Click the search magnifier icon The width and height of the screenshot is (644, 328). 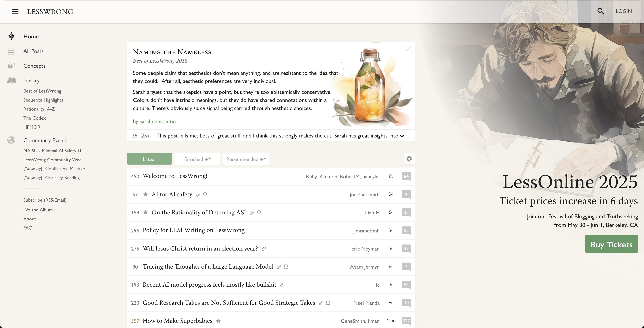pyautogui.click(x=601, y=11)
